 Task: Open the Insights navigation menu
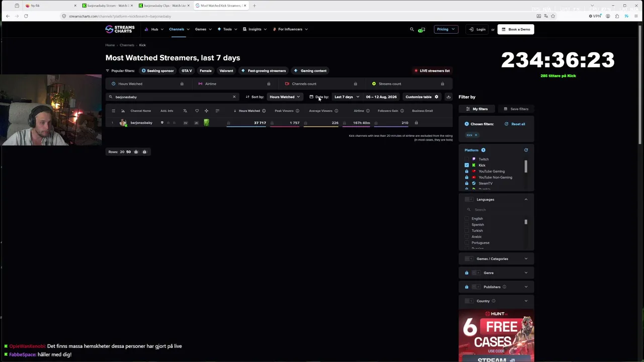[255, 29]
